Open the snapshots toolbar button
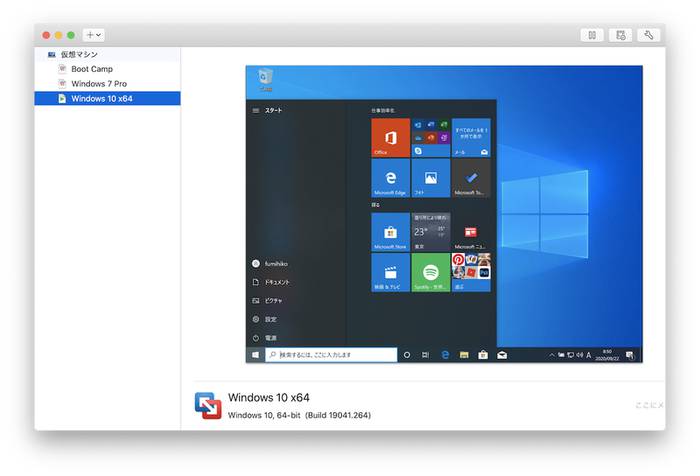Viewport: 700px width, 476px height. point(621,35)
